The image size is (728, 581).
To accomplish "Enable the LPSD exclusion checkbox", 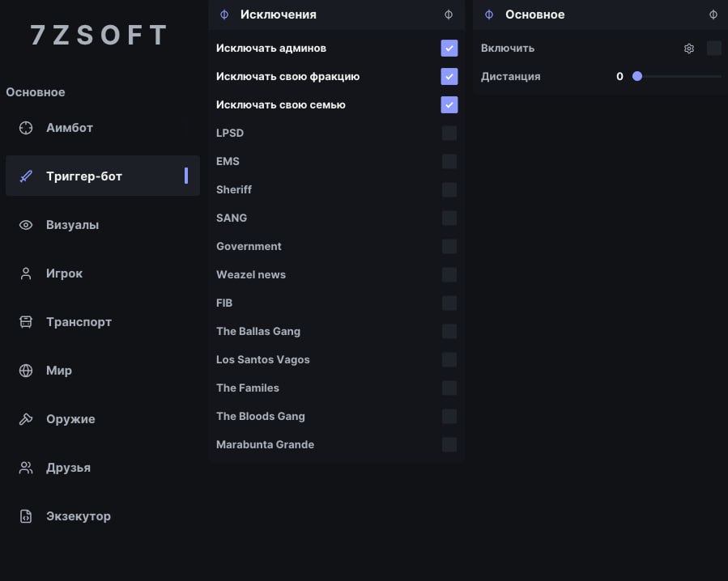I will pos(449,134).
